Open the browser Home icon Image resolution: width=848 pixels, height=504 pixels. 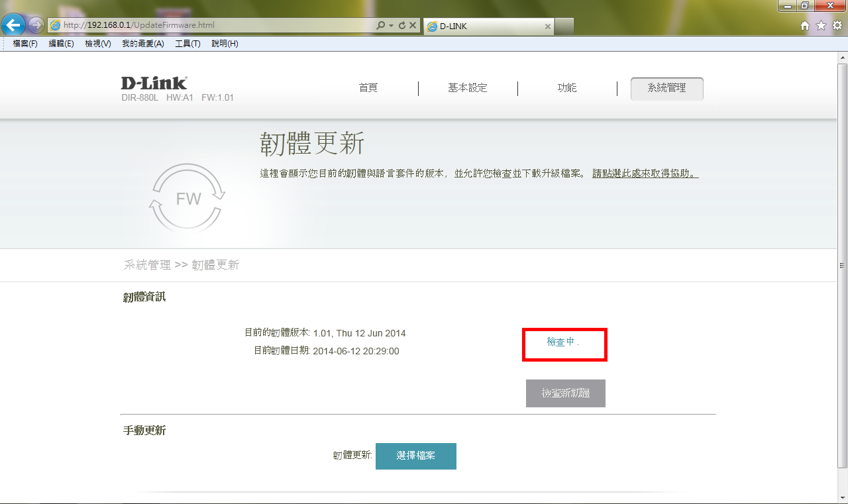coord(805,26)
